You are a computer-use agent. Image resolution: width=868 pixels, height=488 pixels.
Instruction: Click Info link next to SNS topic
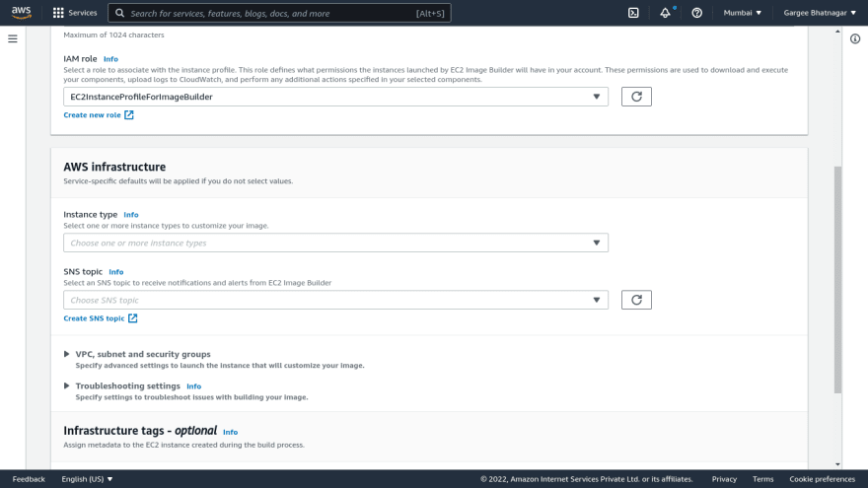[x=116, y=272]
